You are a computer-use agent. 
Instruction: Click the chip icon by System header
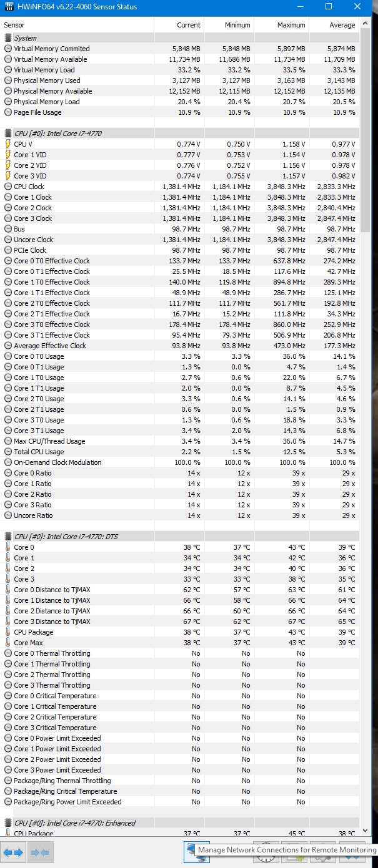tap(8, 38)
